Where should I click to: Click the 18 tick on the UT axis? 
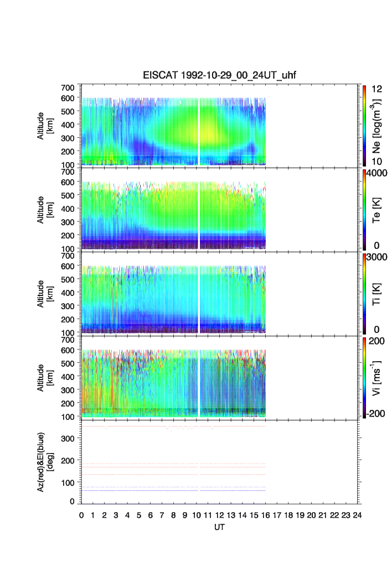(x=288, y=515)
